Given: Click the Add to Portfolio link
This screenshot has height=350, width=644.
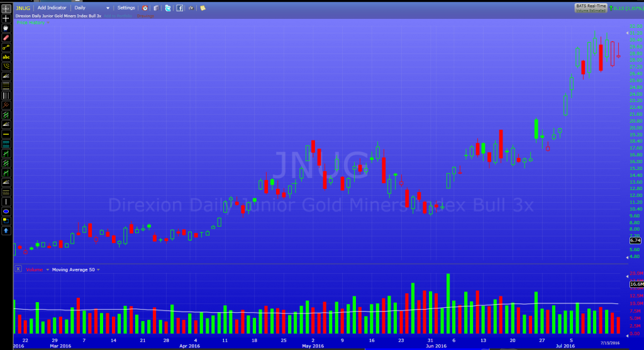Looking at the screenshot, I should coord(118,16).
